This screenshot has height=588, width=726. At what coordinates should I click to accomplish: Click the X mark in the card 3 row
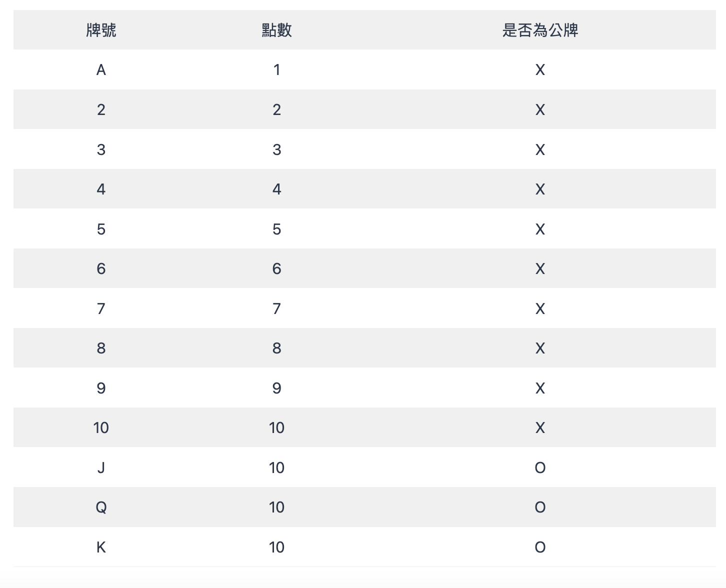click(x=540, y=149)
